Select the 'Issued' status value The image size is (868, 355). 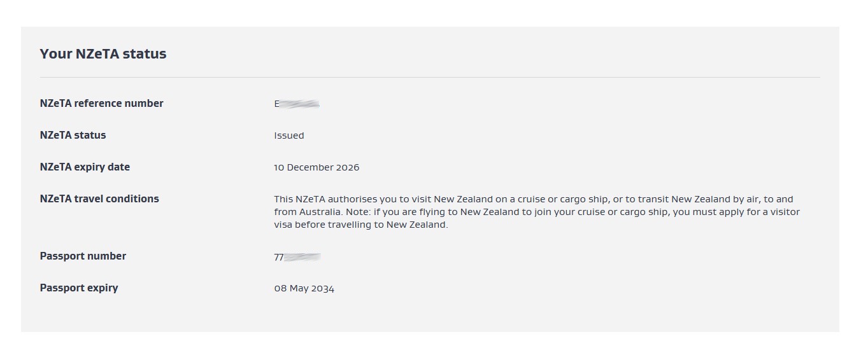[x=289, y=136]
